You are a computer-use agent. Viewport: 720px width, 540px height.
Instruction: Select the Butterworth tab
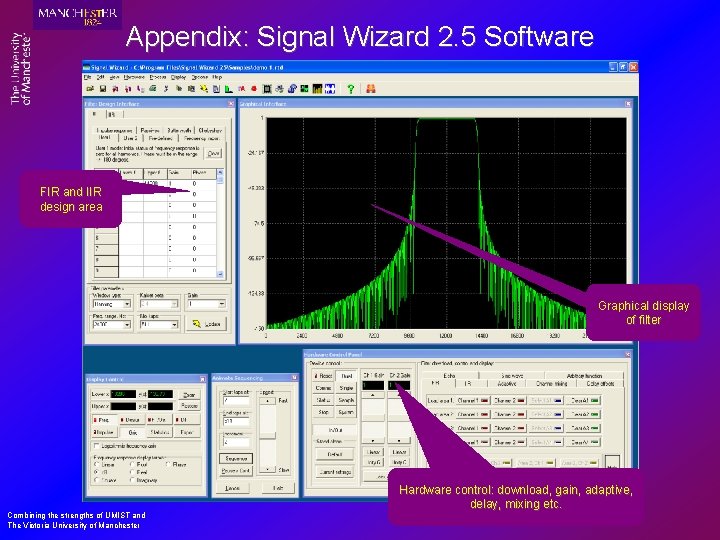click(179, 130)
